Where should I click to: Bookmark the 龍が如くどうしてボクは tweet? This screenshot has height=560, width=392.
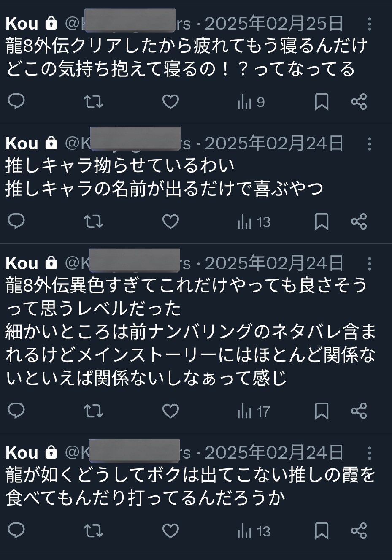[322, 531]
